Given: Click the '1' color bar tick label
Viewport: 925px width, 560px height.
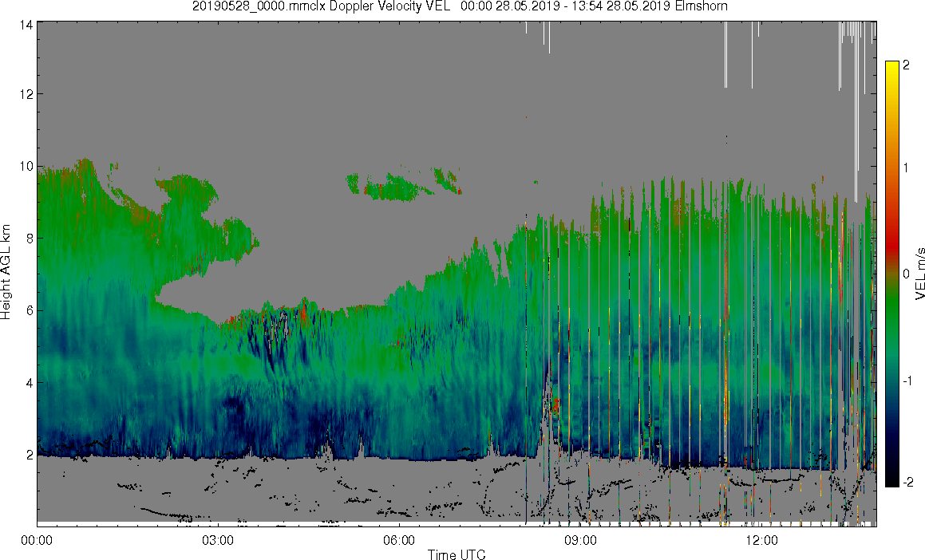Looking at the screenshot, I should 907,168.
